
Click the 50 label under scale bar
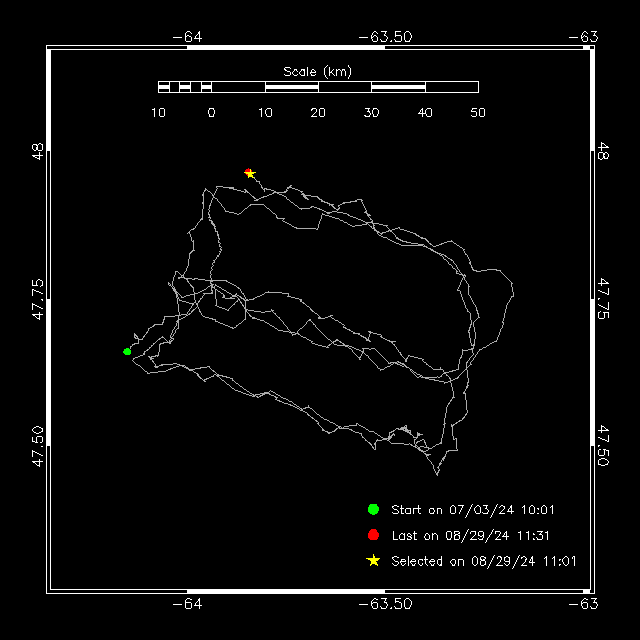tap(478, 113)
